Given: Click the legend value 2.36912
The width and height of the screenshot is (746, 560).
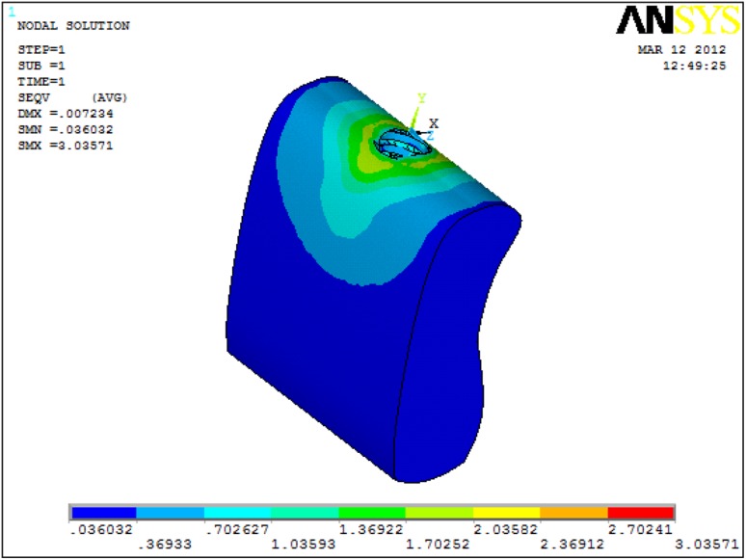Looking at the screenshot, I should (572, 545).
